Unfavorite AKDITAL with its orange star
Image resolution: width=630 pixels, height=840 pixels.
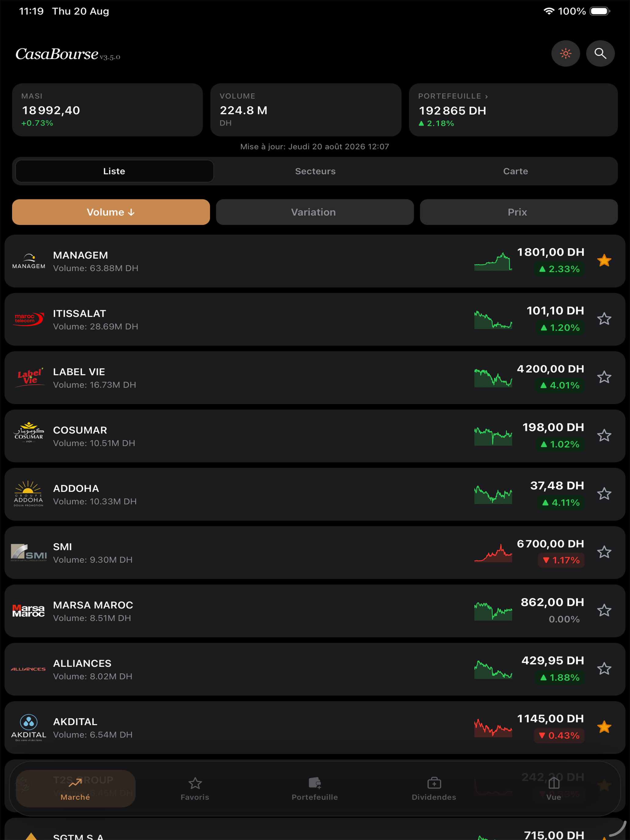[604, 727]
